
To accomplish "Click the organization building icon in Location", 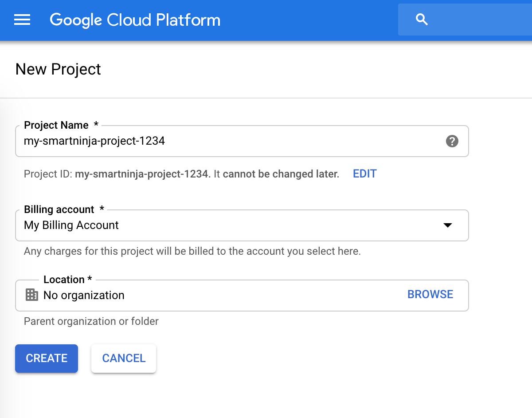I will pos(32,295).
